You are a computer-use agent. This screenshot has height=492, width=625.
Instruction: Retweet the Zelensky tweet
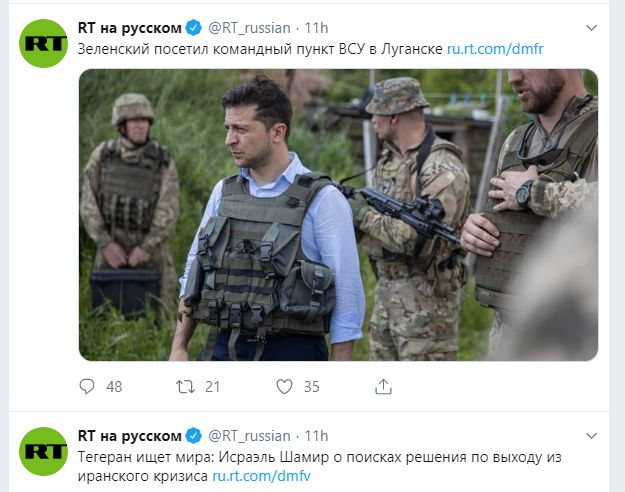(185, 386)
